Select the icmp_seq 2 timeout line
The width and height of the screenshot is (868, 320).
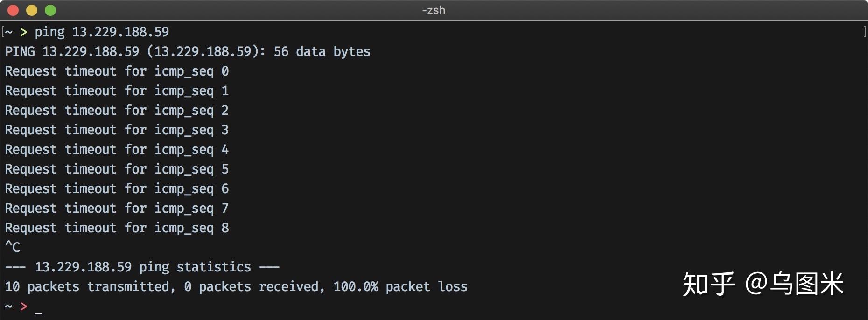coord(117,110)
